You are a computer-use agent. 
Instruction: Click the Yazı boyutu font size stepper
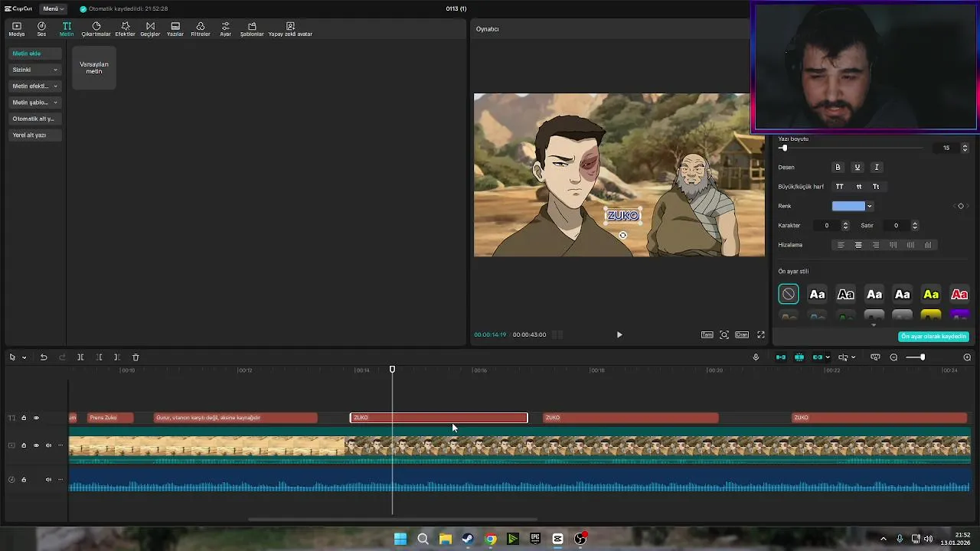click(x=965, y=148)
